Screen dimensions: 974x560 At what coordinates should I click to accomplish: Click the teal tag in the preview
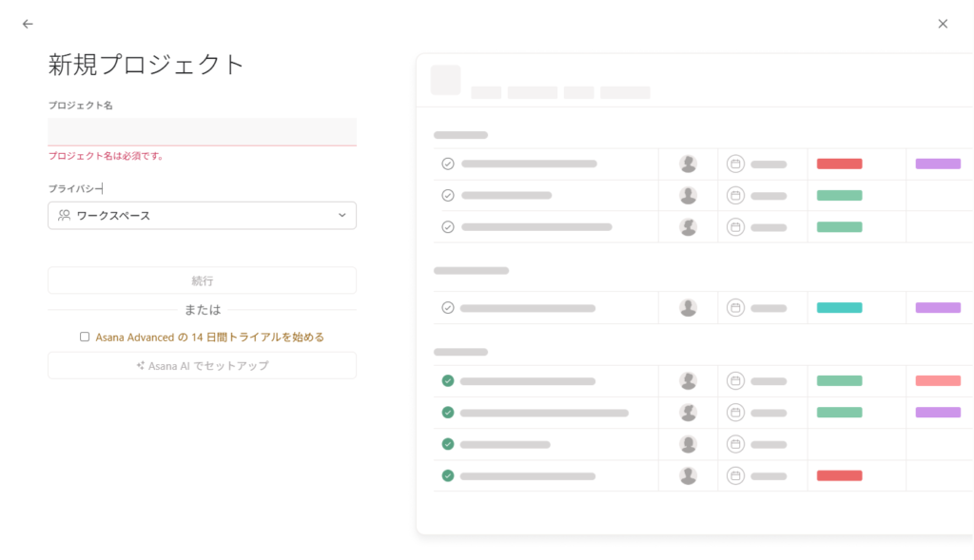pyautogui.click(x=839, y=308)
